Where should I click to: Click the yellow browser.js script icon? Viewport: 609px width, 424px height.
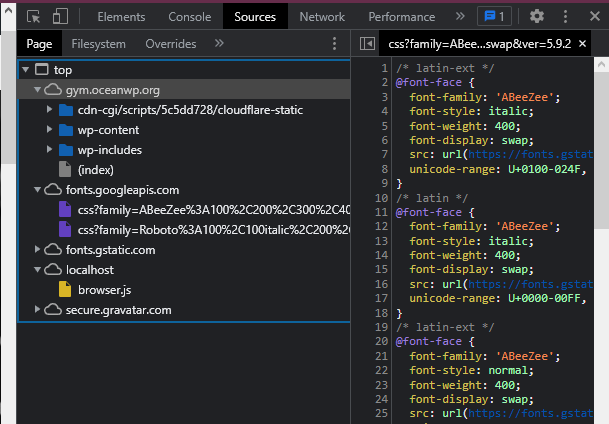pos(65,290)
